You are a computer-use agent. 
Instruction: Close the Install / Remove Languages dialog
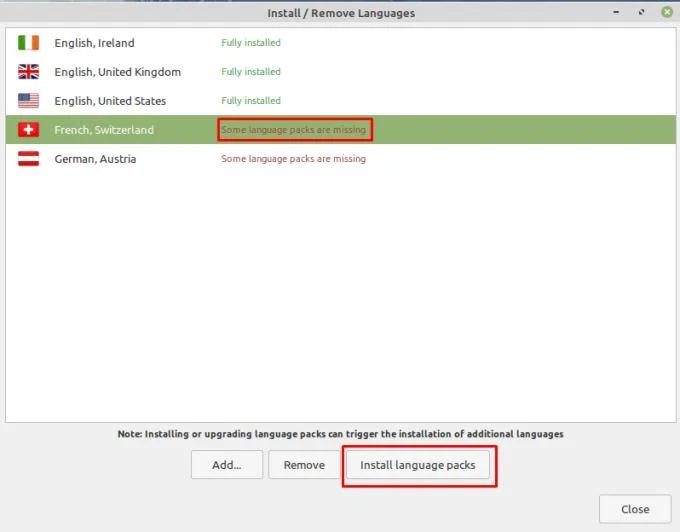635,509
